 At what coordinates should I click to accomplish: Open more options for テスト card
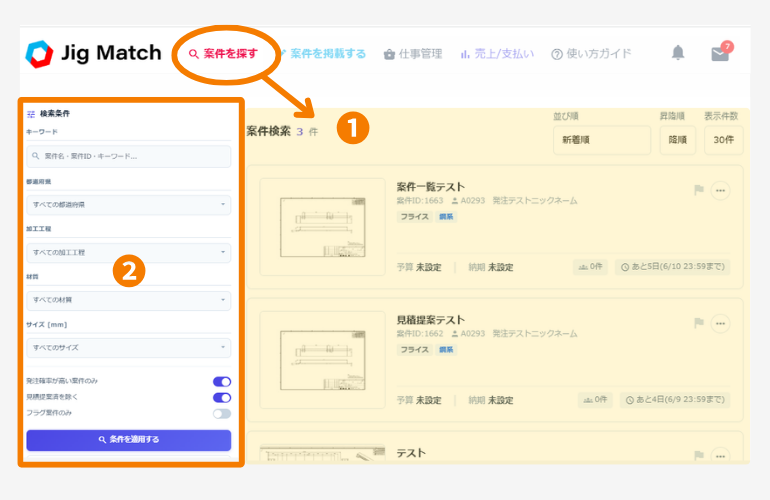pos(720,456)
